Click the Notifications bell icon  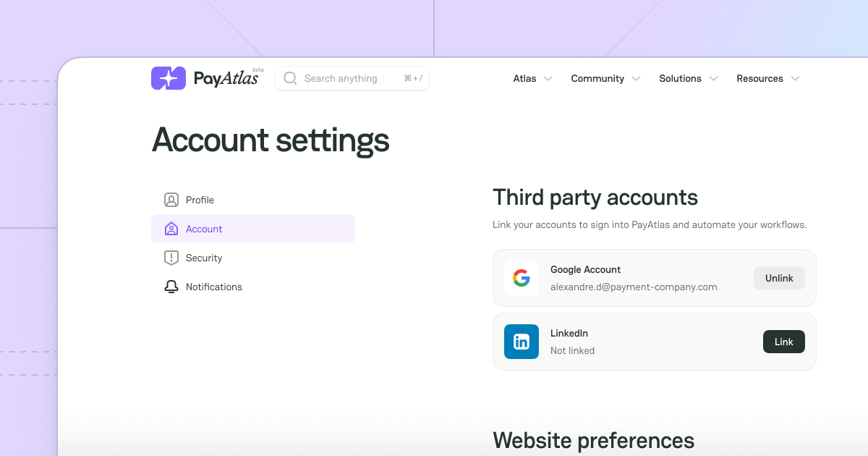pyautogui.click(x=171, y=287)
